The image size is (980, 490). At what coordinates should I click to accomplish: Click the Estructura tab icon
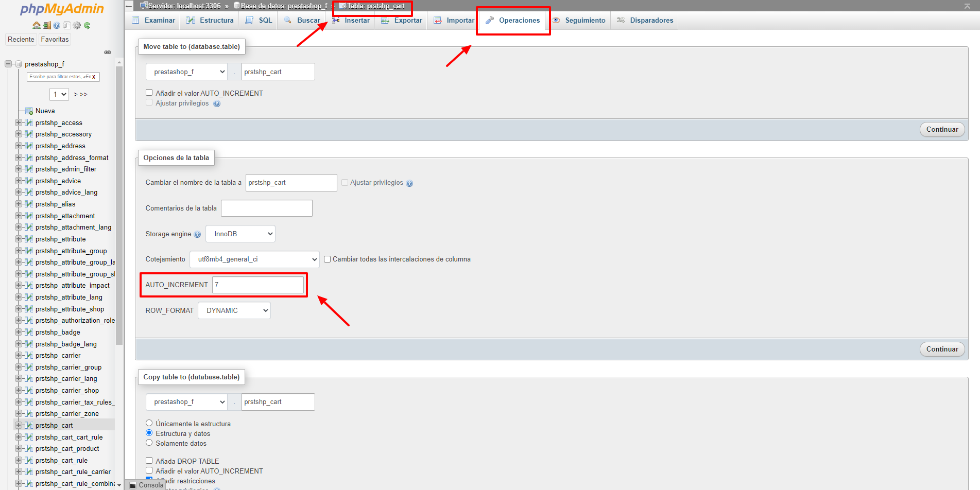pyautogui.click(x=191, y=20)
